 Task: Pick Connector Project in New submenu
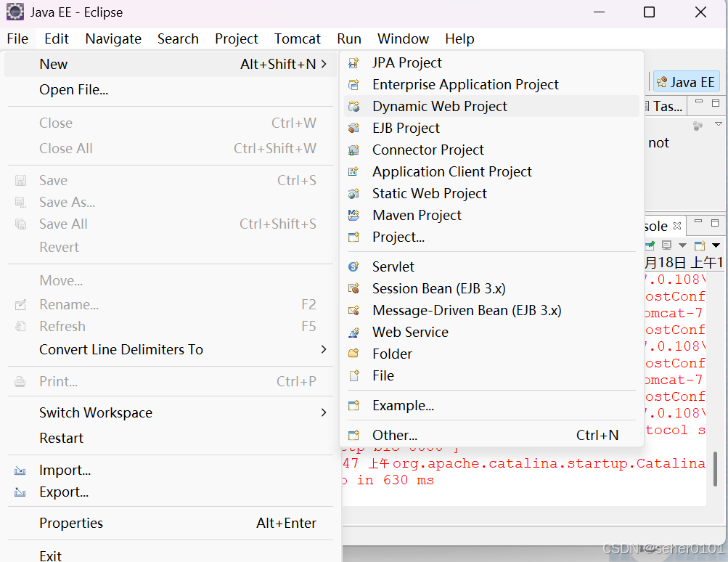pyautogui.click(x=491, y=150)
